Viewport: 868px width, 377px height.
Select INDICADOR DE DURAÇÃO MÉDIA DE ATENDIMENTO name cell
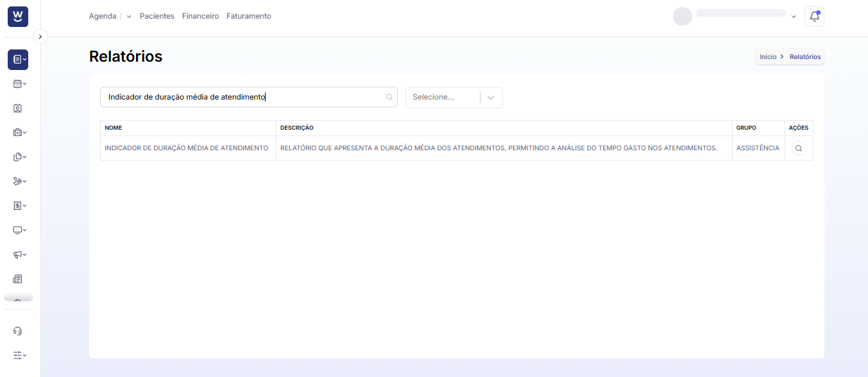[x=187, y=148]
